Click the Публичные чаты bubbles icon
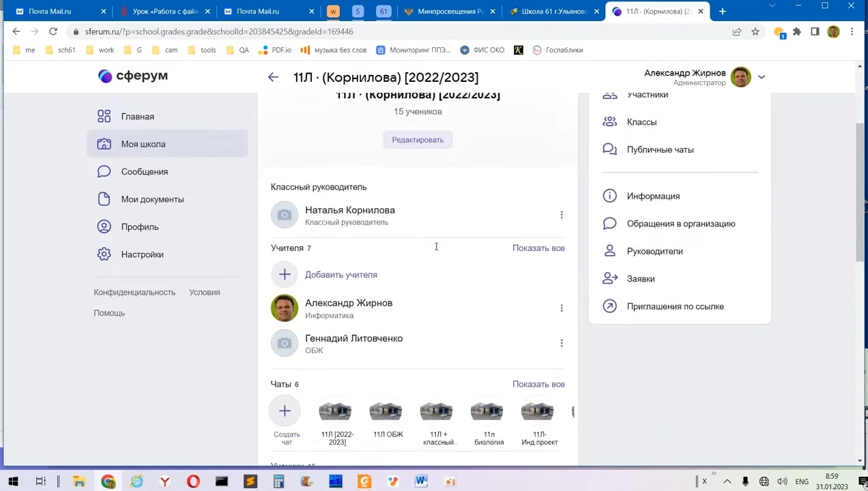 click(610, 149)
